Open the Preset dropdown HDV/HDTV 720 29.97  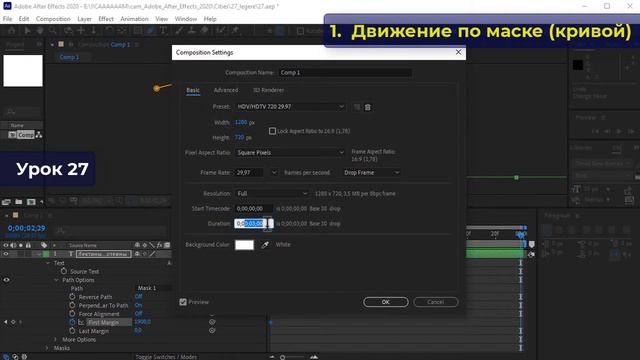click(x=291, y=107)
